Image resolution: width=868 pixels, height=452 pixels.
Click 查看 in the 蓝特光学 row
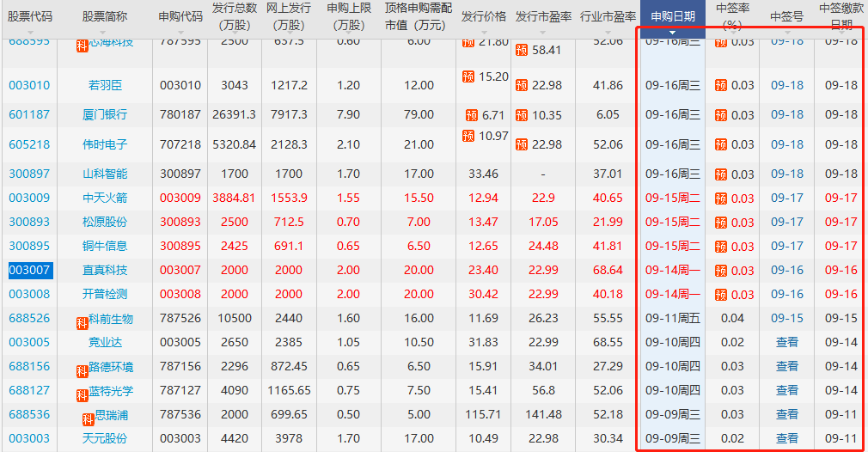[786, 390]
